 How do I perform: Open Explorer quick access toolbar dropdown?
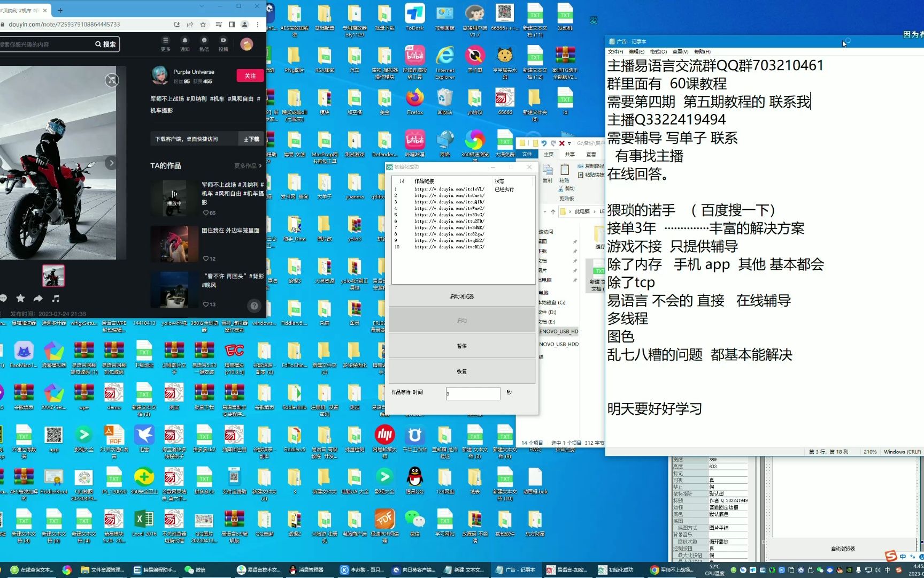point(569,143)
